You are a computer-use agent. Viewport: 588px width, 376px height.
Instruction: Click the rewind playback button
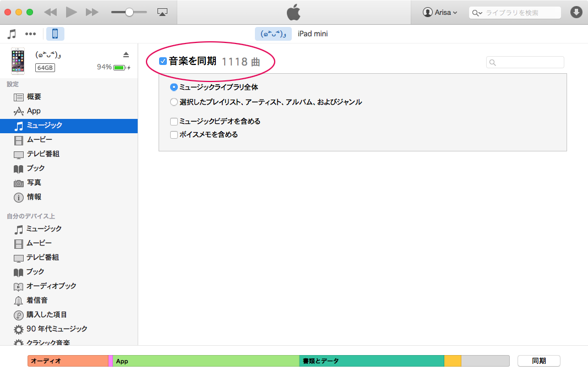[50, 12]
